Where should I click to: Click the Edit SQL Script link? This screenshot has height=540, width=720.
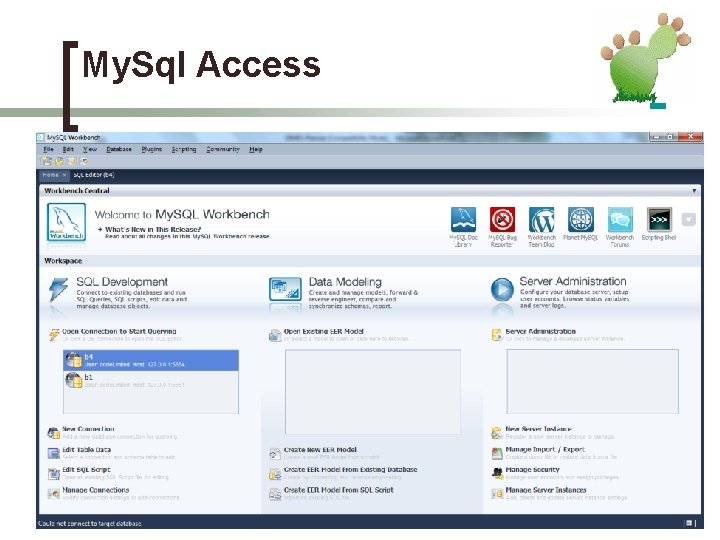(86, 470)
